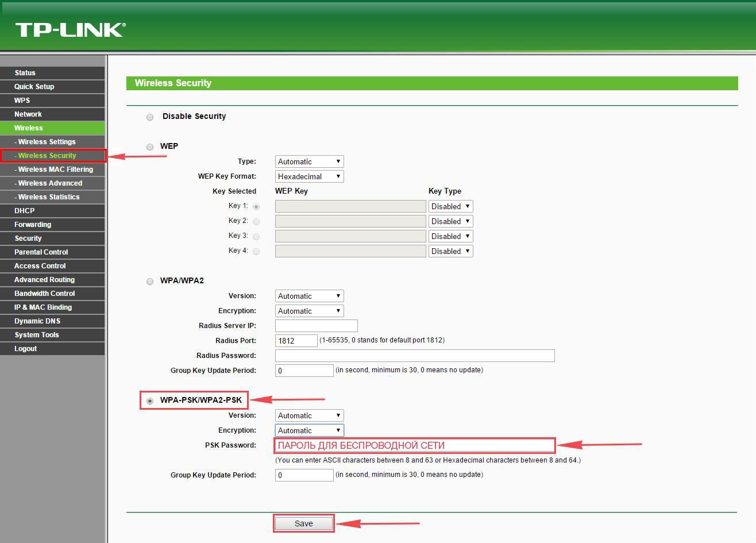Click the Radius Server IP field
The image size is (756, 543).
coord(317,326)
